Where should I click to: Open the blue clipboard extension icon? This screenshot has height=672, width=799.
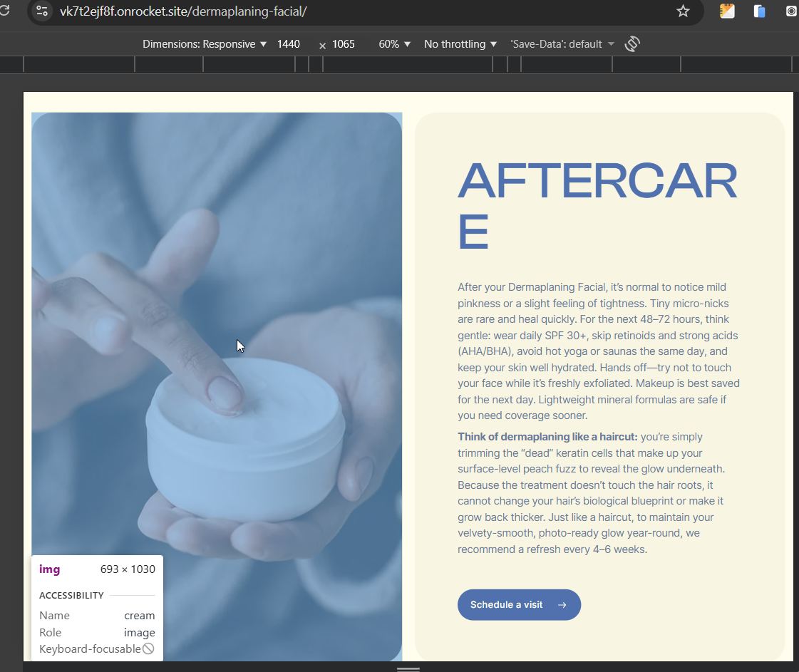coord(759,11)
